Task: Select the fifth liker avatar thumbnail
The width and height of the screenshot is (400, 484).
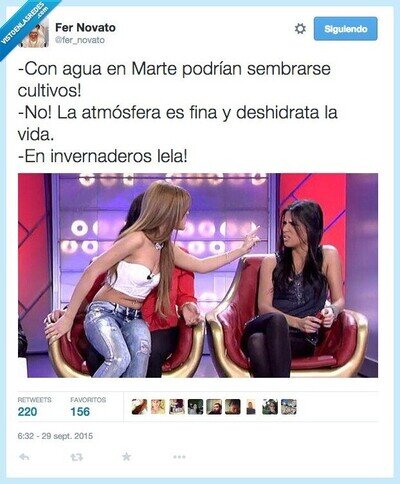Action: [214, 407]
